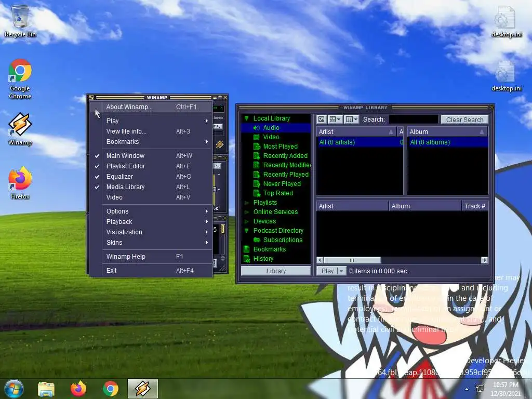Launch Firefox from the taskbar
The image size is (532, 399).
click(x=78, y=389)
